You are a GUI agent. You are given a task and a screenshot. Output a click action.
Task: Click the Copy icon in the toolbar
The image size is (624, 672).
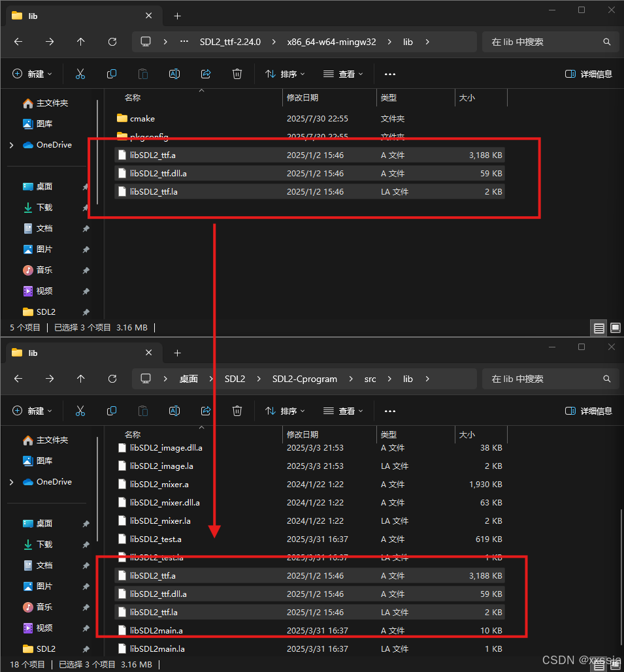[x=112, y=74]
